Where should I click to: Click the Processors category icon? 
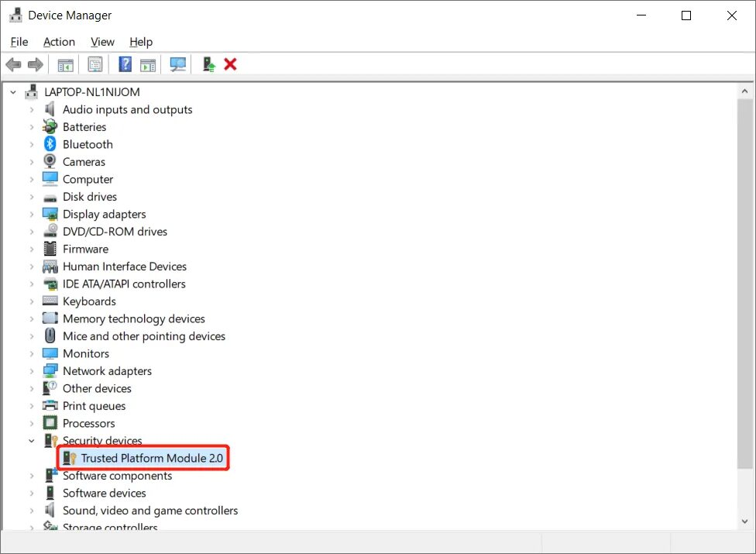click(x=50, y=423)
